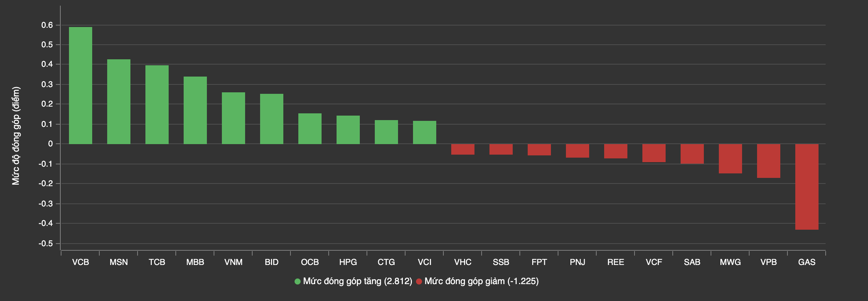Screen dimensions: 868x301
Task: Click the MBB x-axis label
Action: coord(195,262)
